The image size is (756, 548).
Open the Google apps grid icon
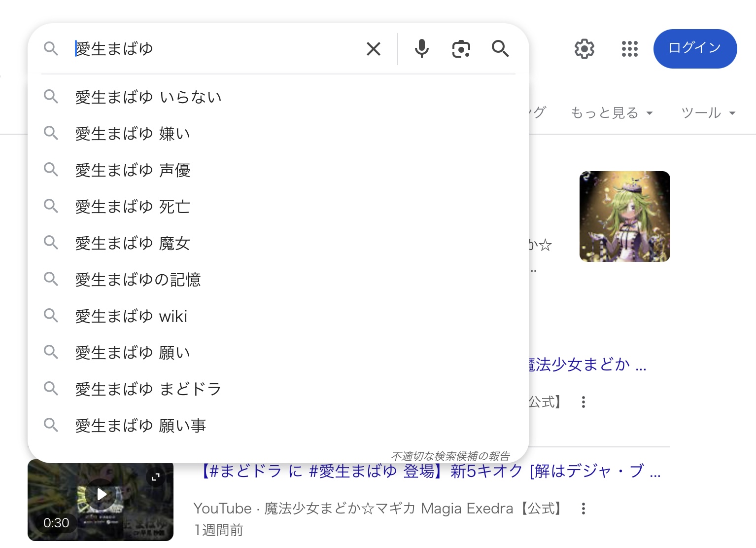coord(629,49)
